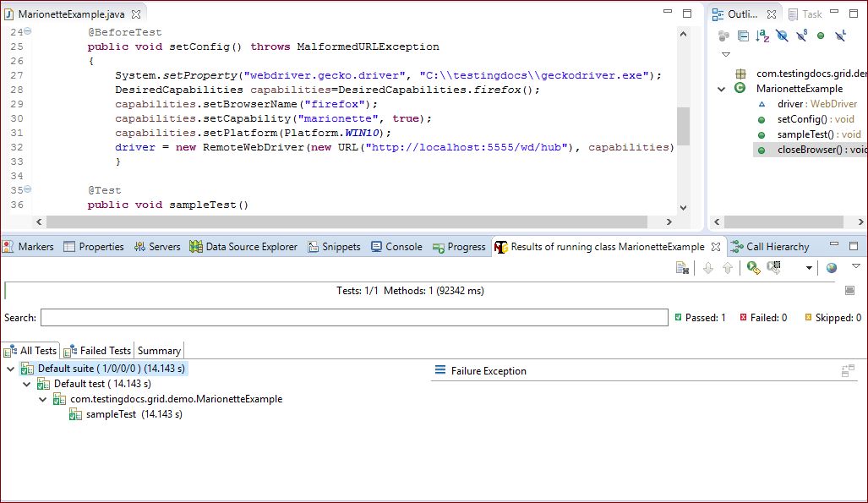Image resolution: width=868 pixels, height=503 pixels.
Task: Switch to the Summary tab
Action: tap(159, 351)
